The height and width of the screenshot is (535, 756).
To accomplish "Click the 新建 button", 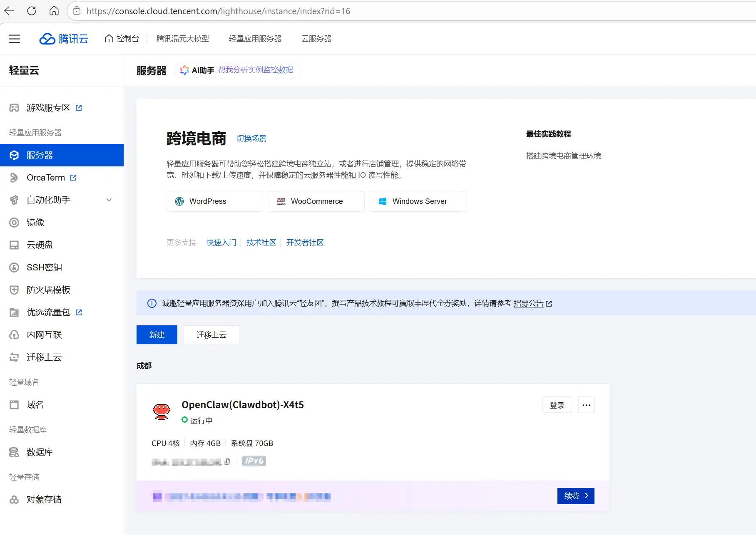I will pyautogui.click(x=157, y=335).
